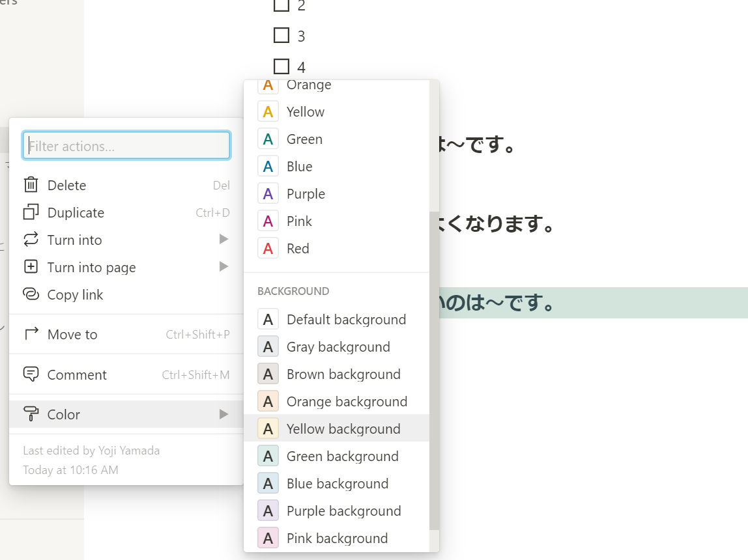
Task: Check the to-do checkbox labeled 4
Action: 281,66
